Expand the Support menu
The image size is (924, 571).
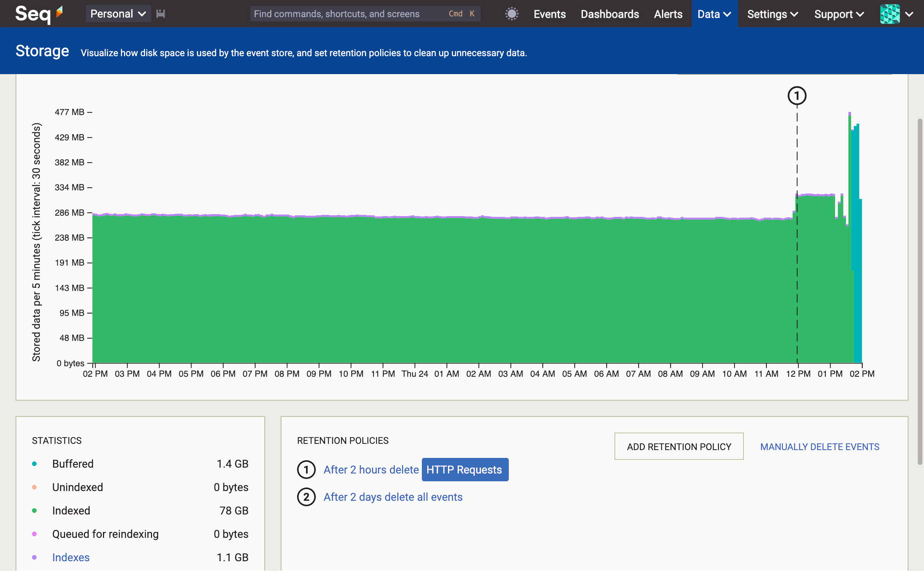tap(839, 14)
